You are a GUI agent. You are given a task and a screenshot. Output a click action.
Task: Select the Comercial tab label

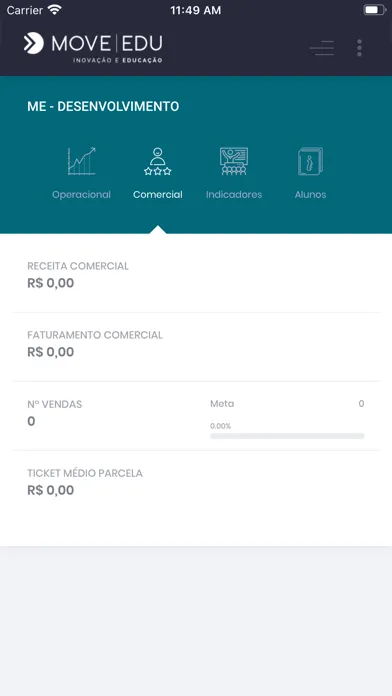pos(158,194)
